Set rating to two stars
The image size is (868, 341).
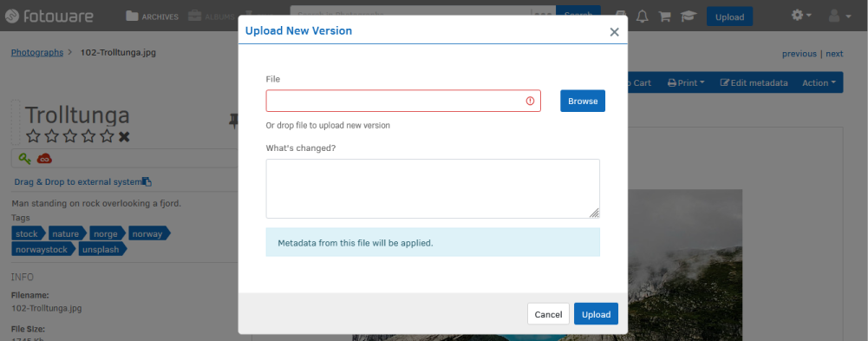(52, 136)
